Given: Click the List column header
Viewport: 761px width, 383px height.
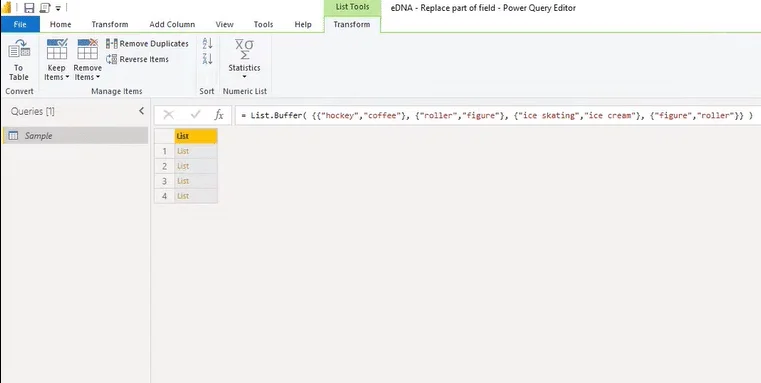Looking at the screenshot, I should 196,136.
